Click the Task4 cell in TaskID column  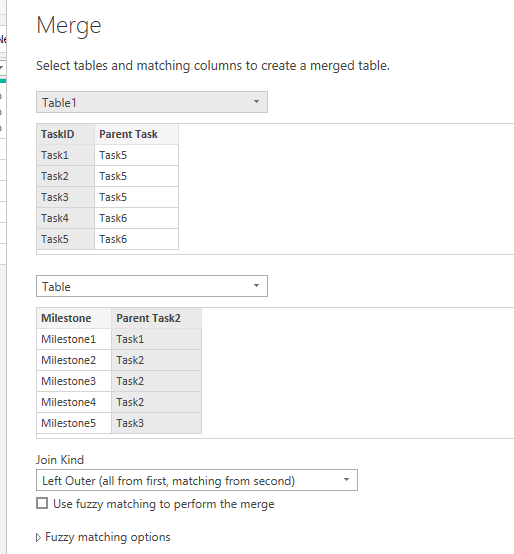[x=65, y=218]
